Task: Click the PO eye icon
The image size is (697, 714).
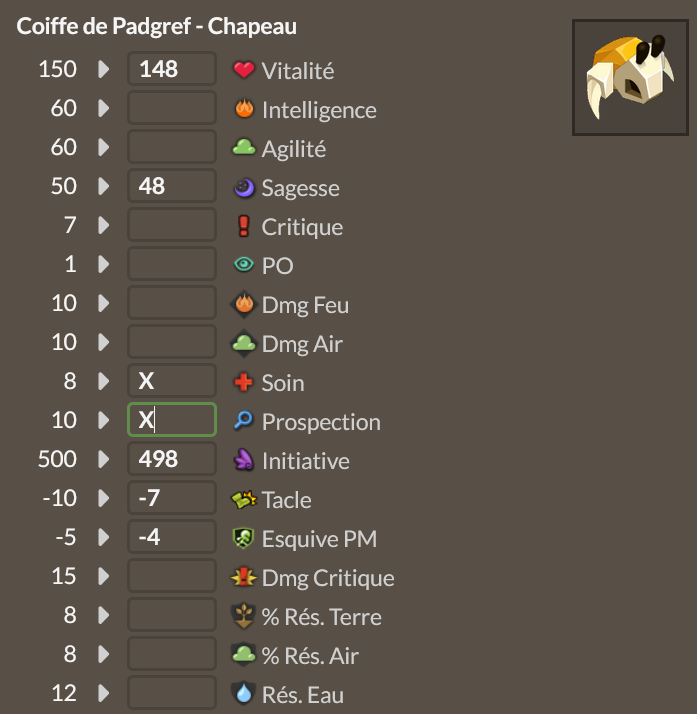Action: (x=244, y=265)
